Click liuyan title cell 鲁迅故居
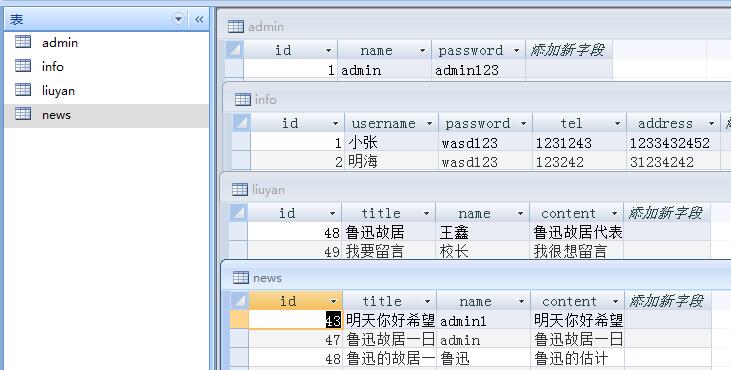The width and height of the screenshot is (731, 370). click(389, 232)
